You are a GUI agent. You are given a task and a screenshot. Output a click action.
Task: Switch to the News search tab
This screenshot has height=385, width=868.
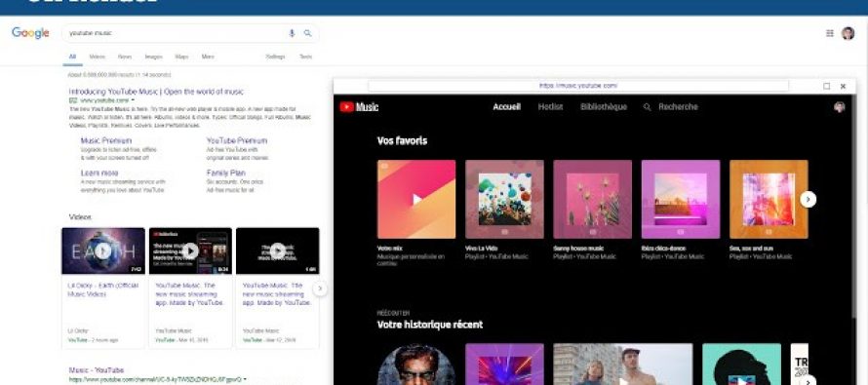point(125,57)
